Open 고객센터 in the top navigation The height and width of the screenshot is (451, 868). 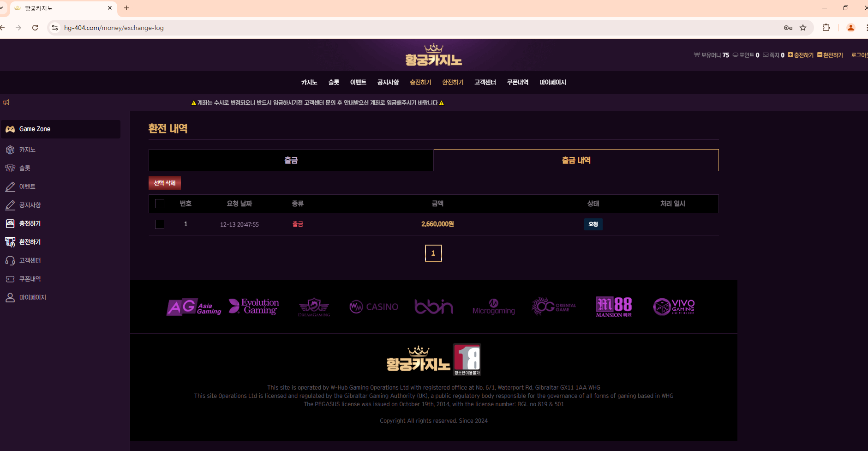coord(485,82)
